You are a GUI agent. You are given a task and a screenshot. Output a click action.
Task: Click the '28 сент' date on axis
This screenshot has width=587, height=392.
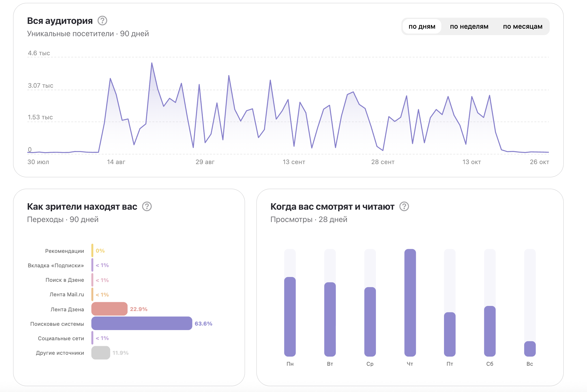(383, 162)
